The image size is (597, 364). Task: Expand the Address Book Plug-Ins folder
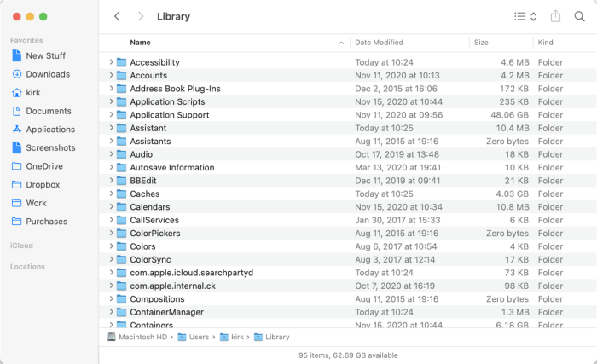pyautogui.click(x=111, y=88)
